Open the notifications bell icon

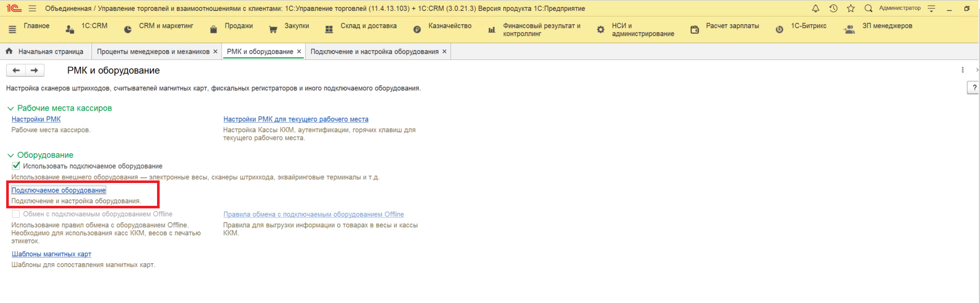click(815, 9)
